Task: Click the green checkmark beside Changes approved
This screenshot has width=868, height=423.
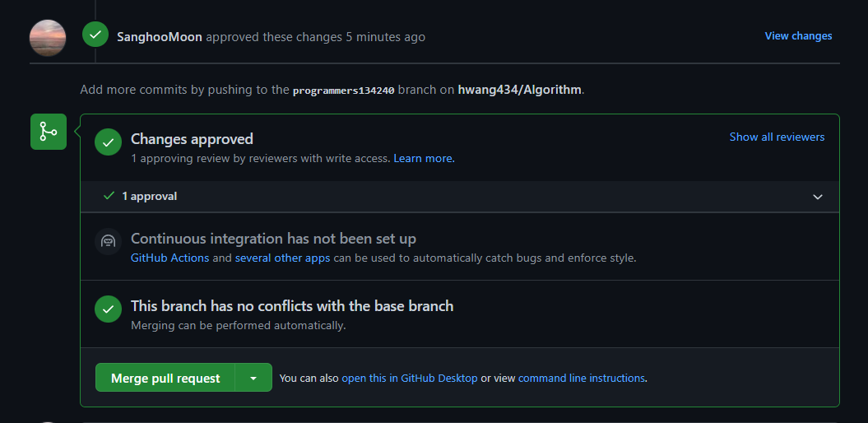Action: tap(108, 142)
